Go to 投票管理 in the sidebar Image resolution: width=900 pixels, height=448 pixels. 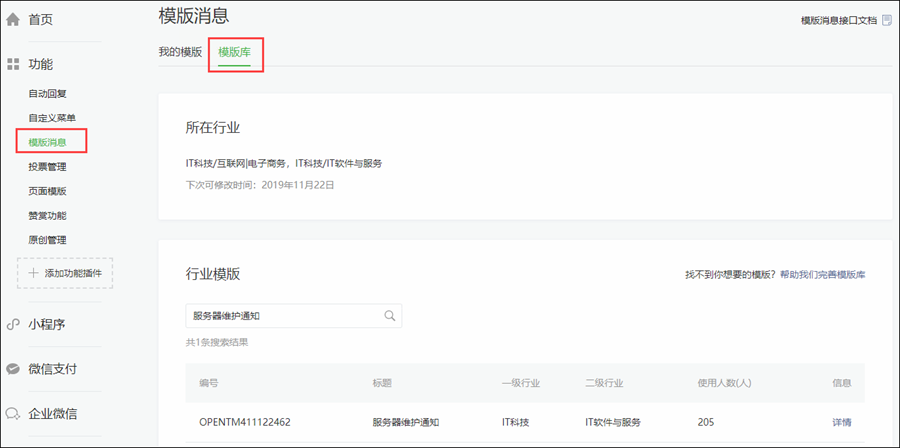(47, 166)
